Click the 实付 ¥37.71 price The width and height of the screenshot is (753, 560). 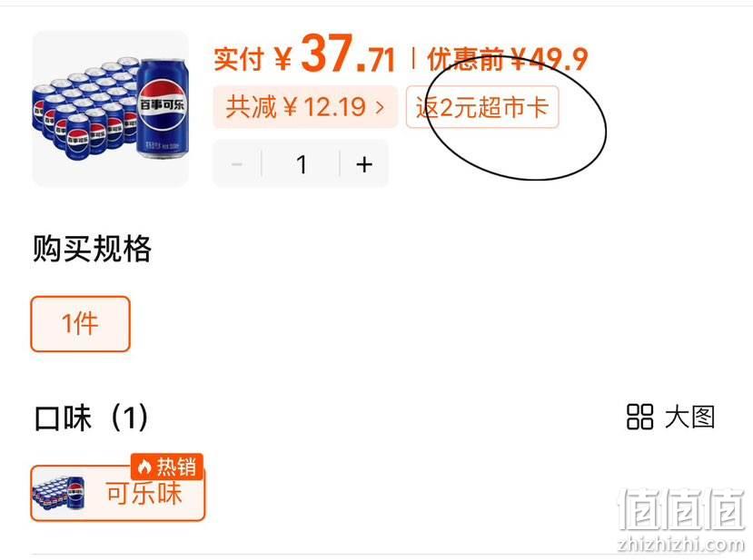coord(304,54)
